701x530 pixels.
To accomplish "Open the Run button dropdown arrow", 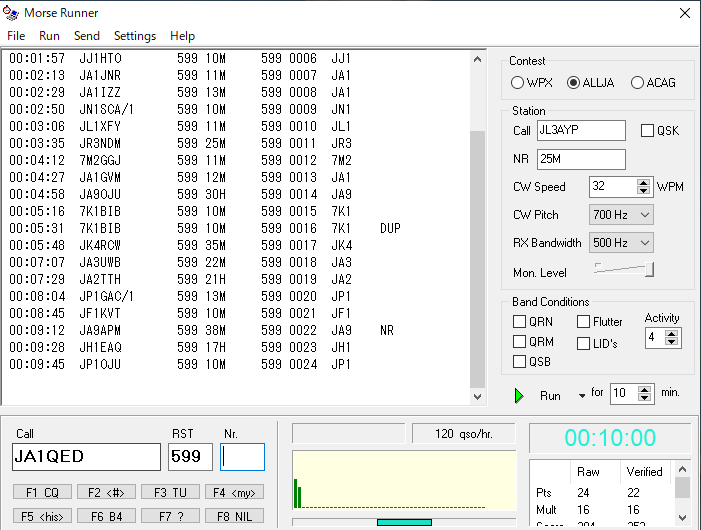I will click(x=582, y=396).
